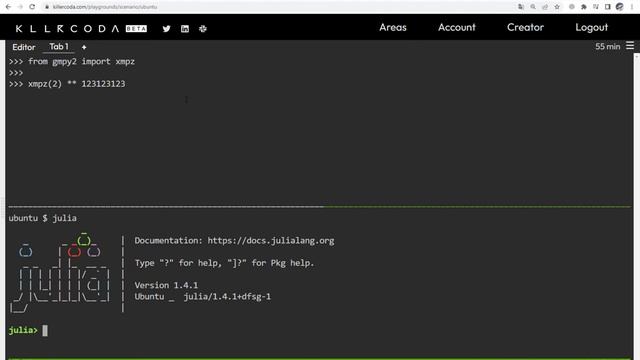Image resolution: width=640 pixels, height=360 pixels.
Task: Switch to the Editor tab
Action: point(24,47)
